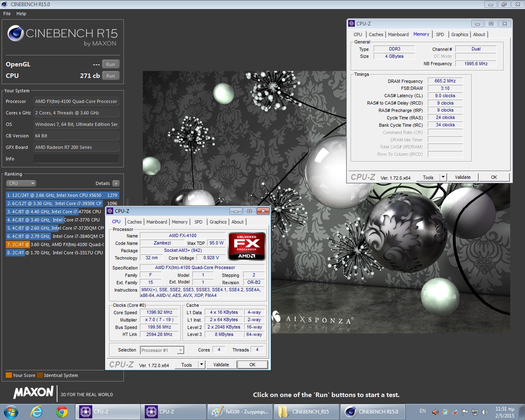Click the Core Speed 1396.92 MHz value
The width and height of the screenshot is (525, 420).
tap(159, 313)
